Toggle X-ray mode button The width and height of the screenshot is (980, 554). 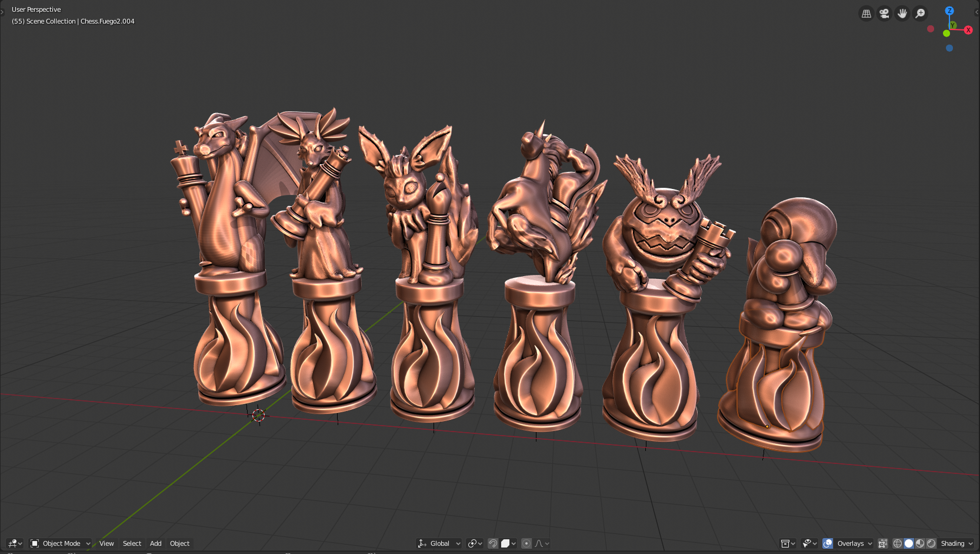click(x=882, y=543)
